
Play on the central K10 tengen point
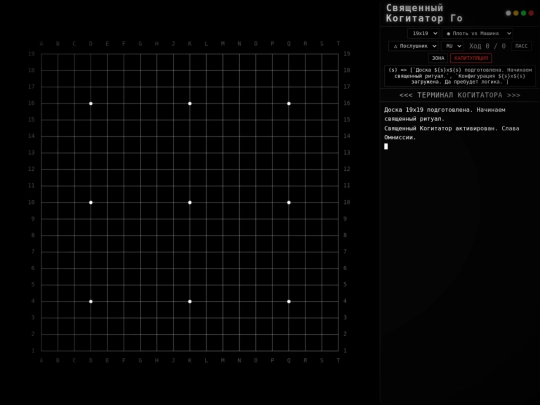[190, 202]
